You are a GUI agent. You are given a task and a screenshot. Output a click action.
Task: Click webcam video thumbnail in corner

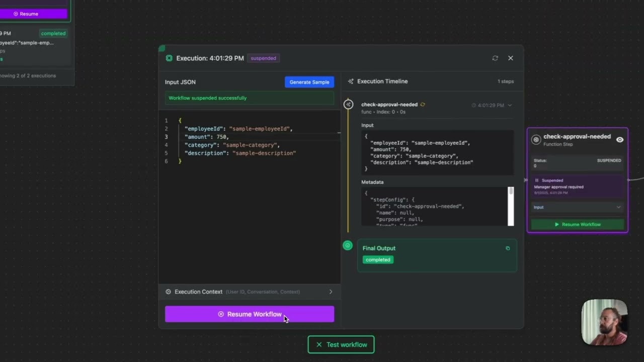(605, 322)
